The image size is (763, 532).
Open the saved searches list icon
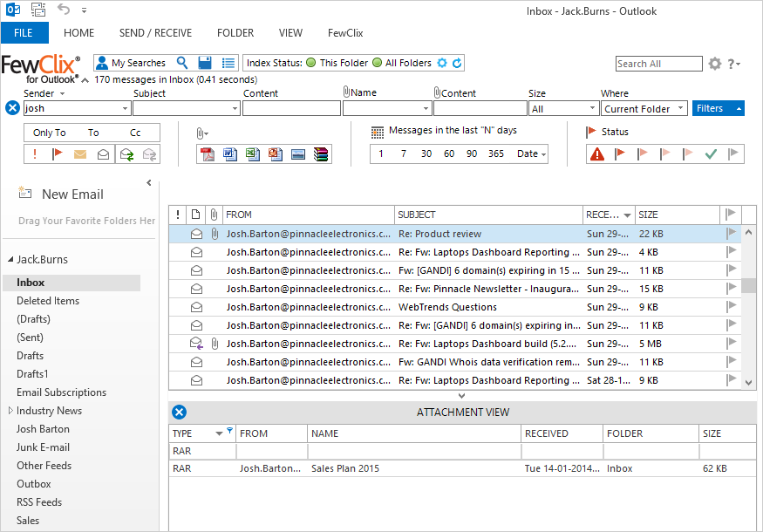click(228, 63)
